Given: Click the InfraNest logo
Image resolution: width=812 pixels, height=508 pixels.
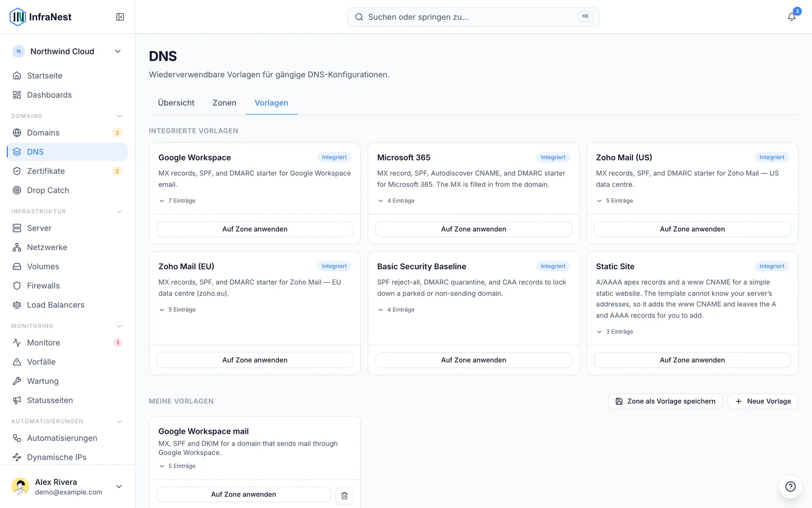Looking at the screenshot, I should click(x=41, y=17).
